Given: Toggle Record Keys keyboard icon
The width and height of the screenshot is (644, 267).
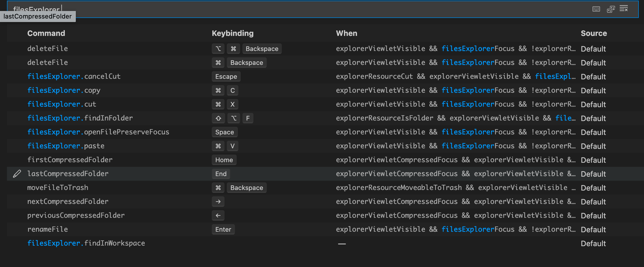Looking at the screenshot, I should click(596, 9).
